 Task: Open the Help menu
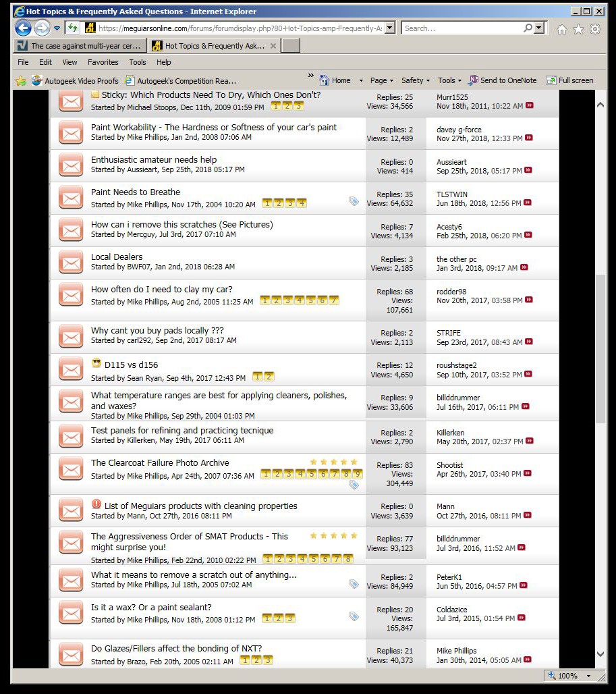tap(164, 62)
